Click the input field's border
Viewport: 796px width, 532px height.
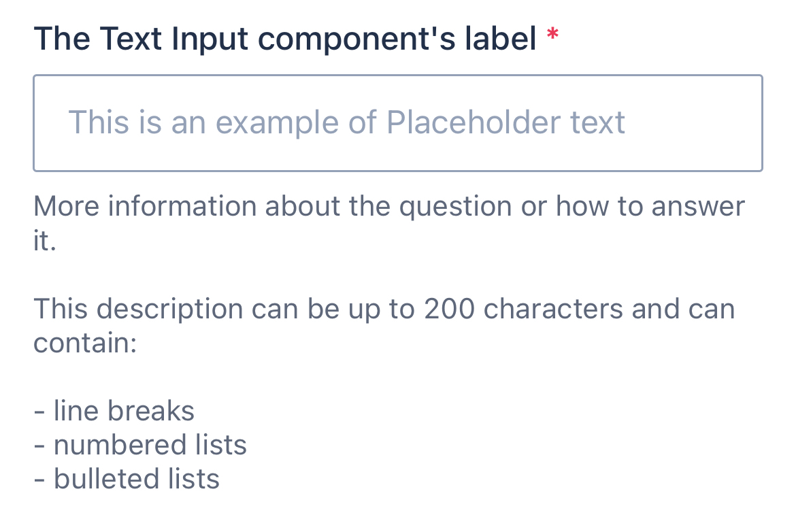[398, 75]
